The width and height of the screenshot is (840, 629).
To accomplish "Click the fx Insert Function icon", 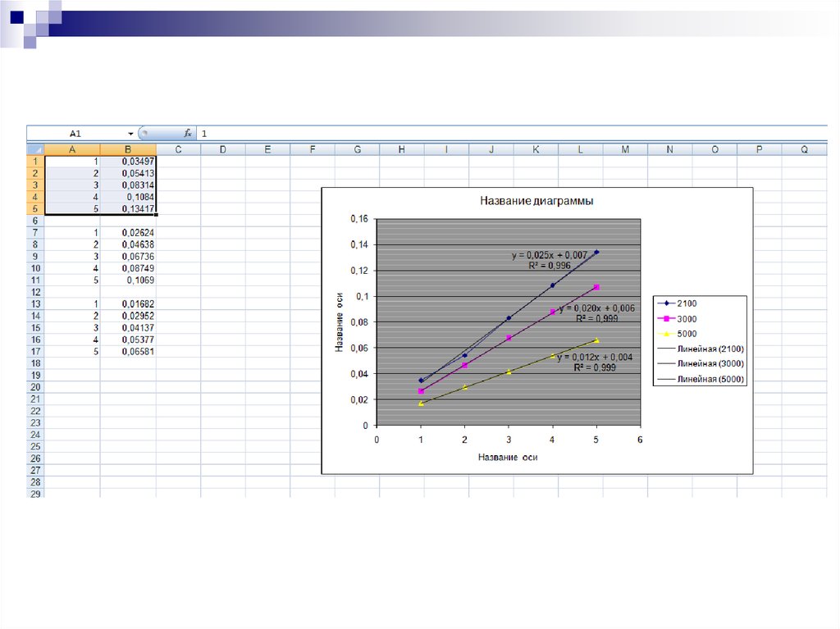I will [187, 133].
